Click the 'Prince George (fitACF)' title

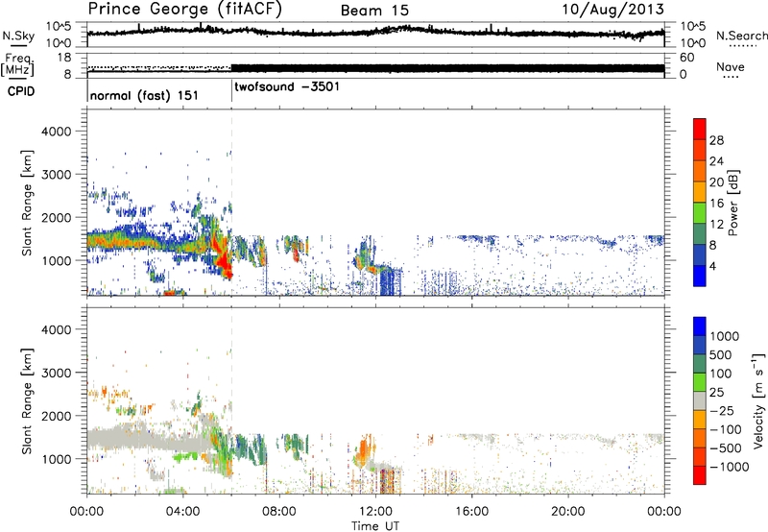pos(184,9)
